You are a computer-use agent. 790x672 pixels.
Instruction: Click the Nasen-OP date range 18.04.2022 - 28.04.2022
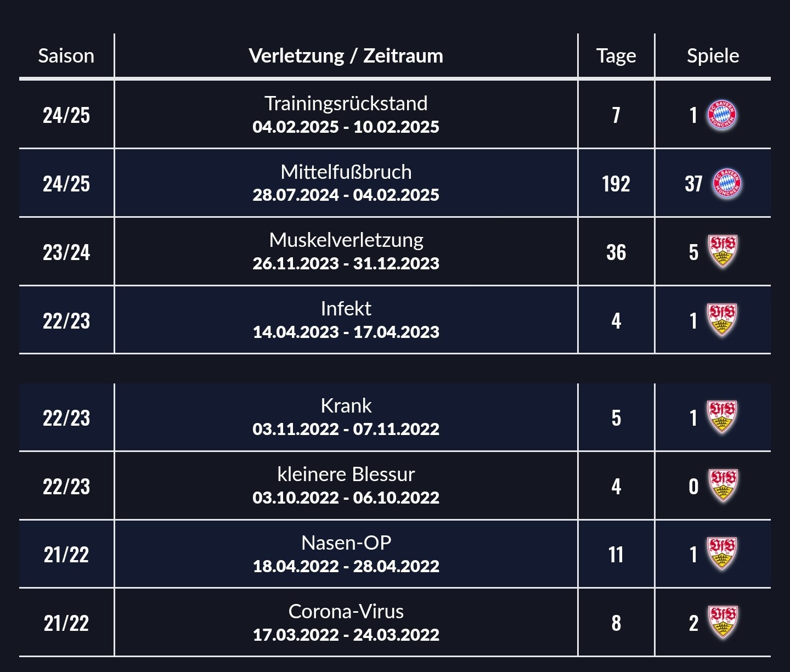(346, 566)
